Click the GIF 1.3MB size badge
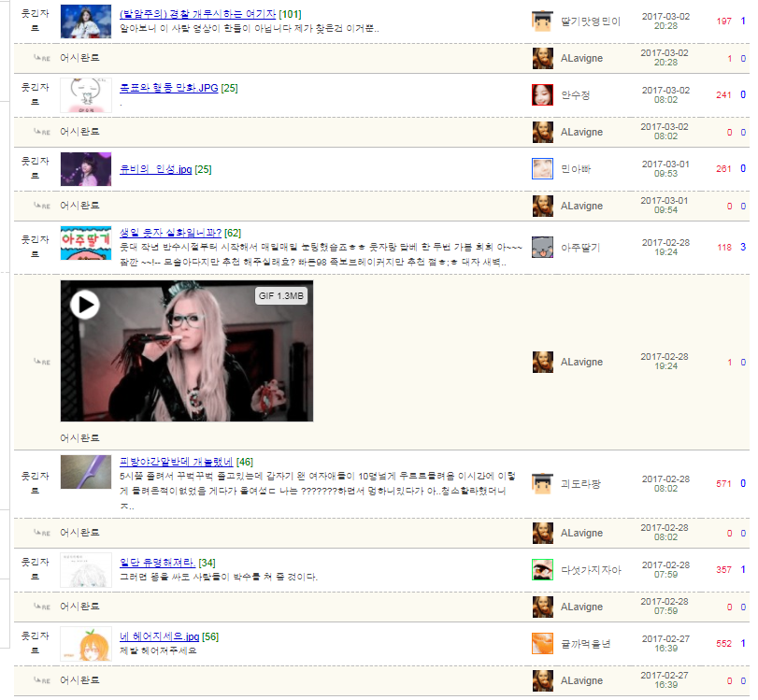 [281, 296]
